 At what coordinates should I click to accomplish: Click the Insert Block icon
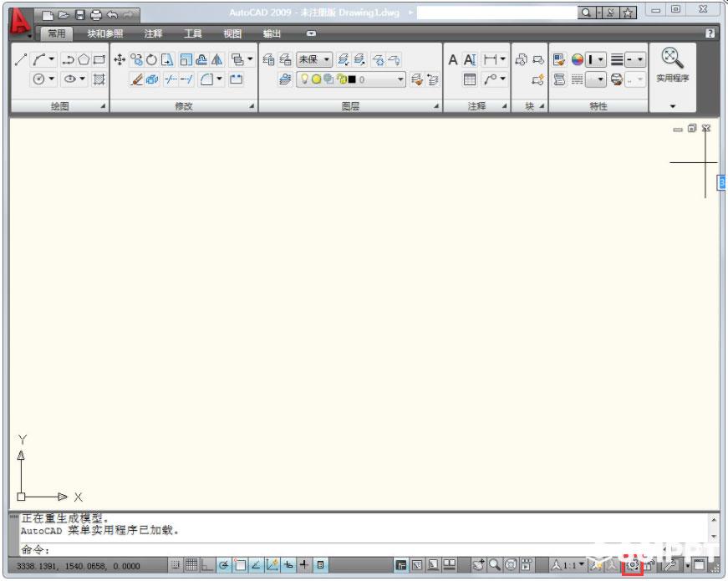[x=521, y=59]
